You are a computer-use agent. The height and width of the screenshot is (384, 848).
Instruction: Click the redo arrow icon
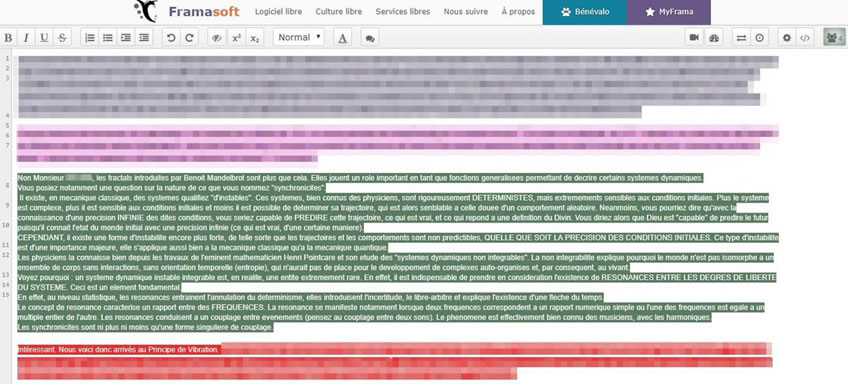[x=189, y=38]
